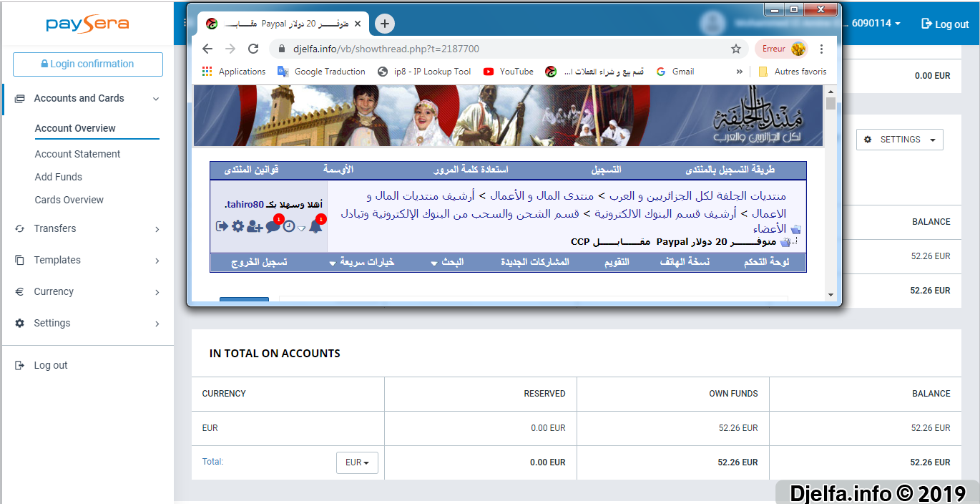Click the Chrome forward arrow

click(x=230, y=49)
